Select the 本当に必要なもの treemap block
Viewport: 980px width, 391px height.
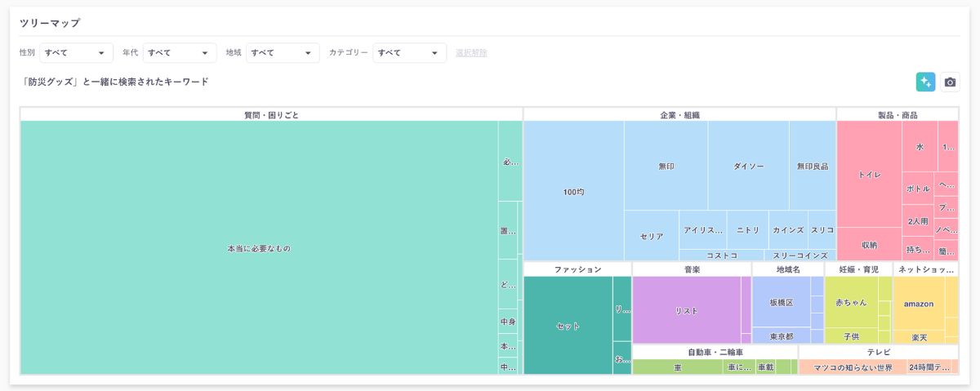point(259,247)
